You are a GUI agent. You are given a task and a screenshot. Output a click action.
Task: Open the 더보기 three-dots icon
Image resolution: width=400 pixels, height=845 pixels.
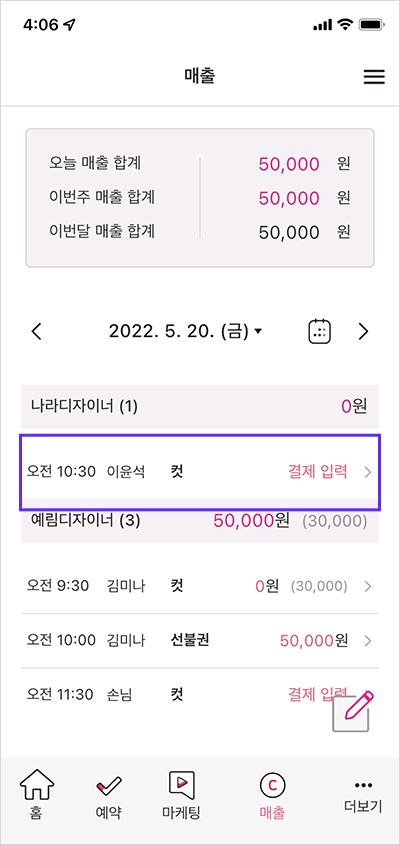click(363, 785)
